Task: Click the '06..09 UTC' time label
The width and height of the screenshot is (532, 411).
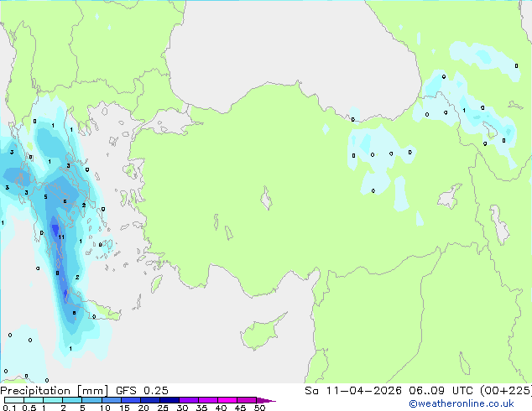Action: (x=441, y=391)
